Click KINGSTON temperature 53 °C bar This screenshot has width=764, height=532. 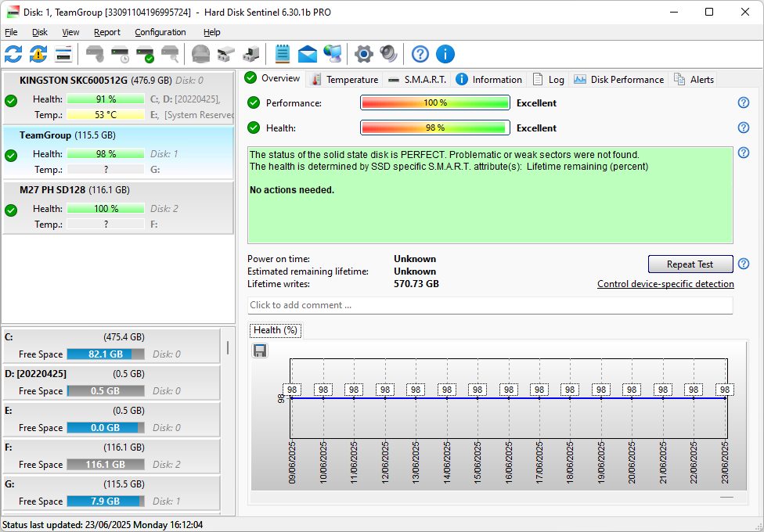[x=106, y=115]
